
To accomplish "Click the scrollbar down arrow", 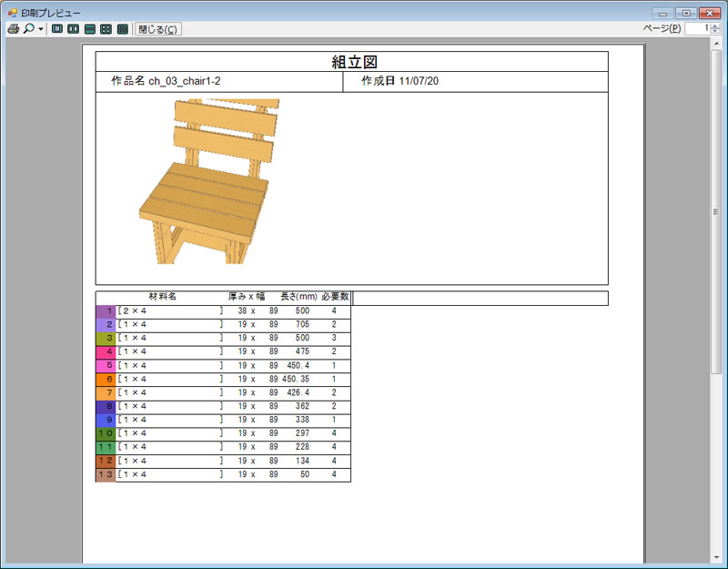I will [716, 557].
